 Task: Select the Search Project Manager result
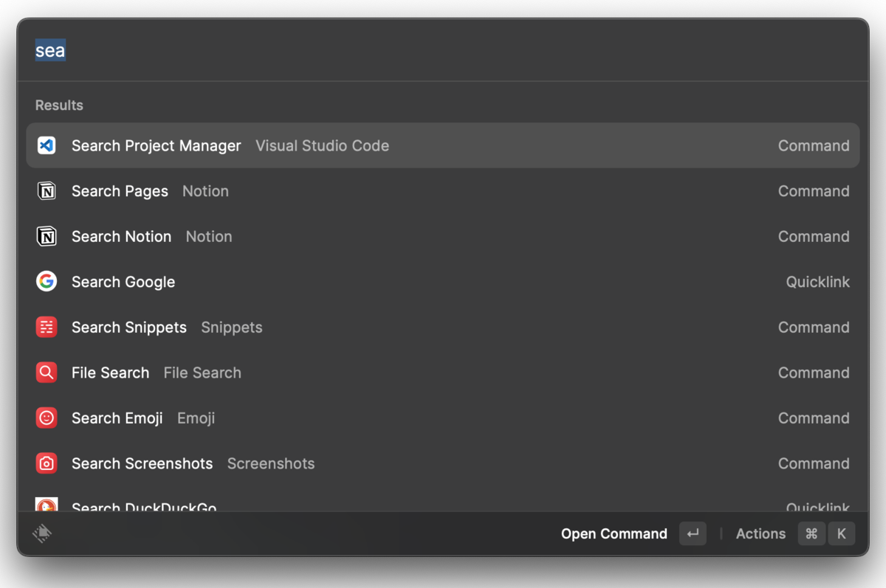pos(443,145)
